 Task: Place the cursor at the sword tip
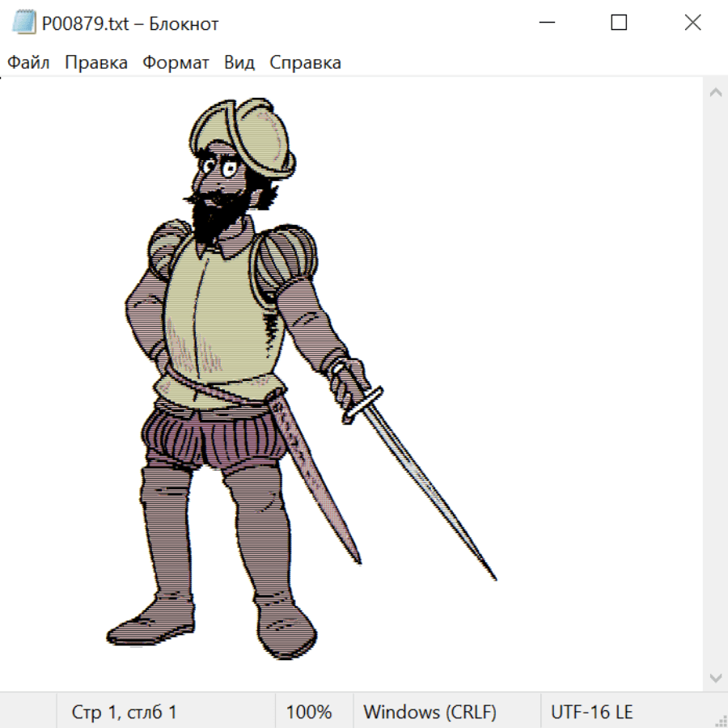494,578
